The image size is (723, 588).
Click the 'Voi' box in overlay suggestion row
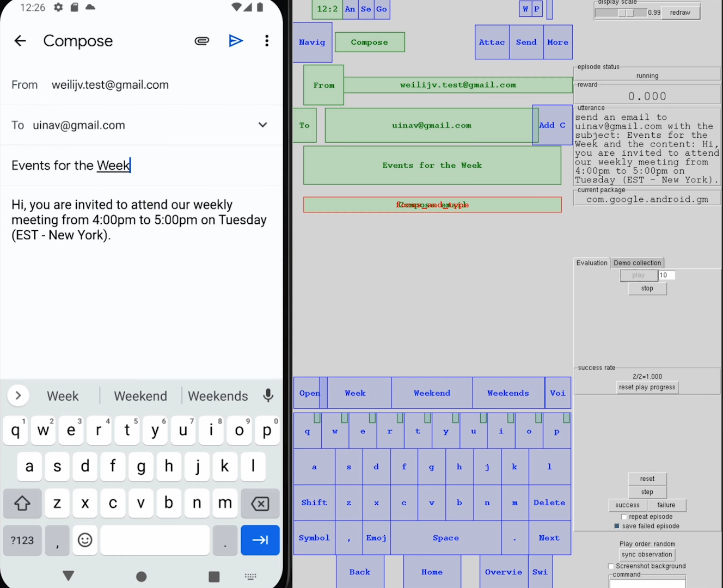click(558, 393)
